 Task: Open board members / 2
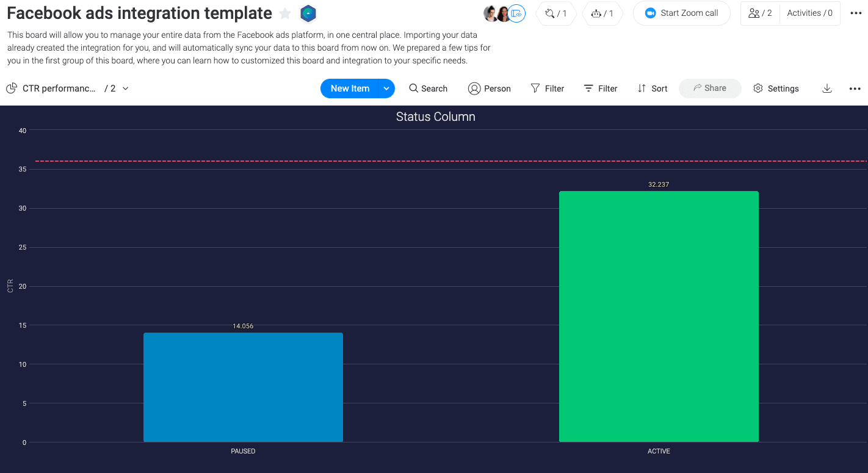coord(761,13)
